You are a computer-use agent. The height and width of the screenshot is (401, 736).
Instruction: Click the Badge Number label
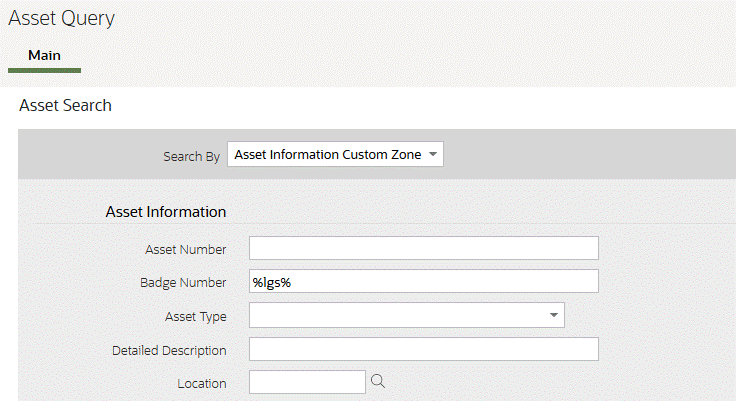(183, 283)
